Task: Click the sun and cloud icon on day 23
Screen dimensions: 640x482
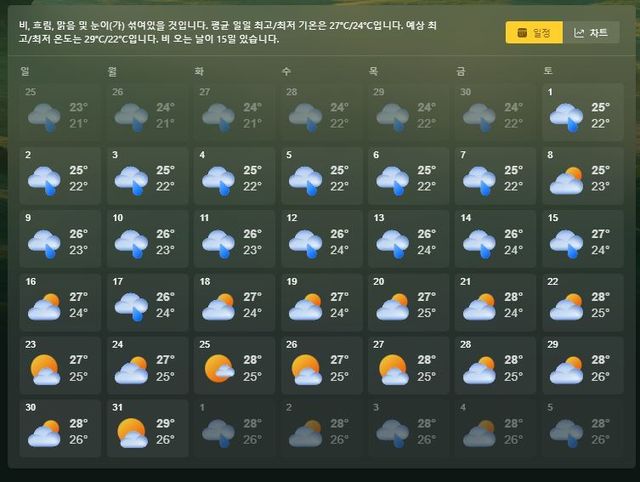Action: (44, 369)
